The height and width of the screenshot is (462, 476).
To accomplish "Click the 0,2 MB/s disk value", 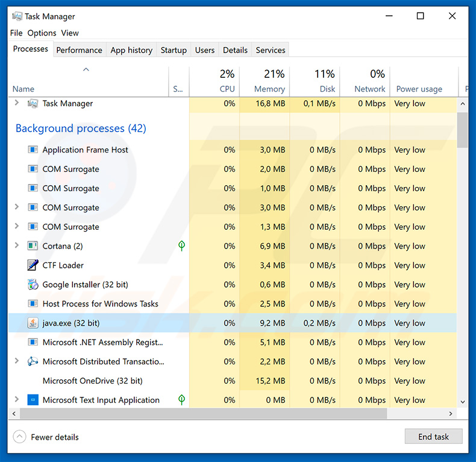I will point(319,323).
